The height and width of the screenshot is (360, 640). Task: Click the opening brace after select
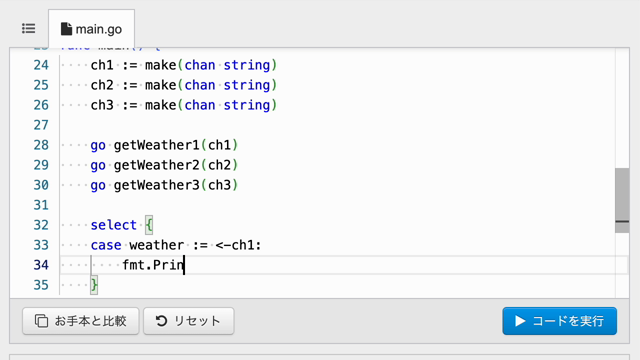coord(149,225)
